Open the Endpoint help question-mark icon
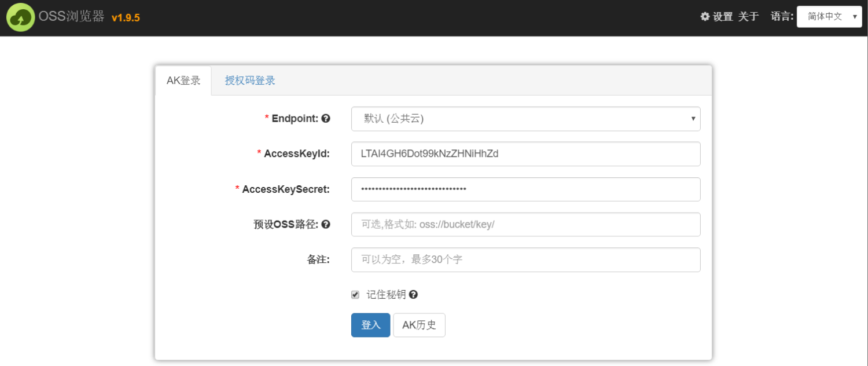868x366 pixels. coord(326,118)
